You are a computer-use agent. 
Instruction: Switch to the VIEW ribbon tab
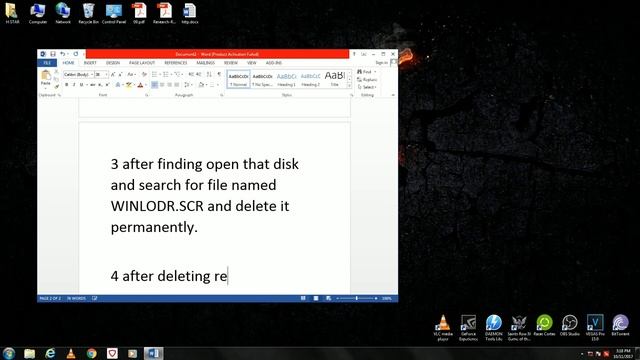pyautogui.click(x=251, y=63)
